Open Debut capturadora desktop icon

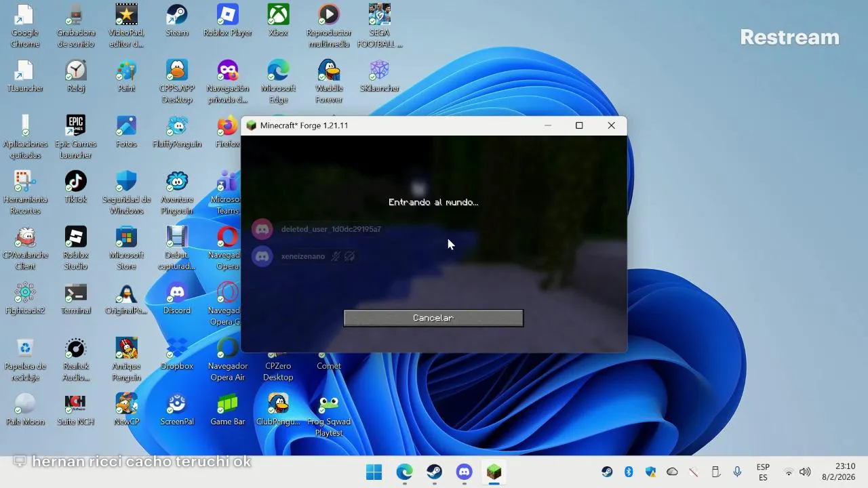(177, 248)
